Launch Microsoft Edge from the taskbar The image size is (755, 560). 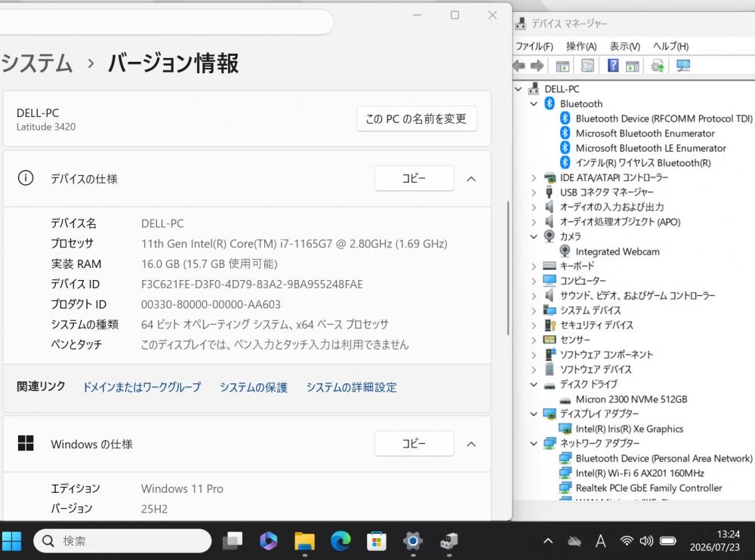pos(341,540)
